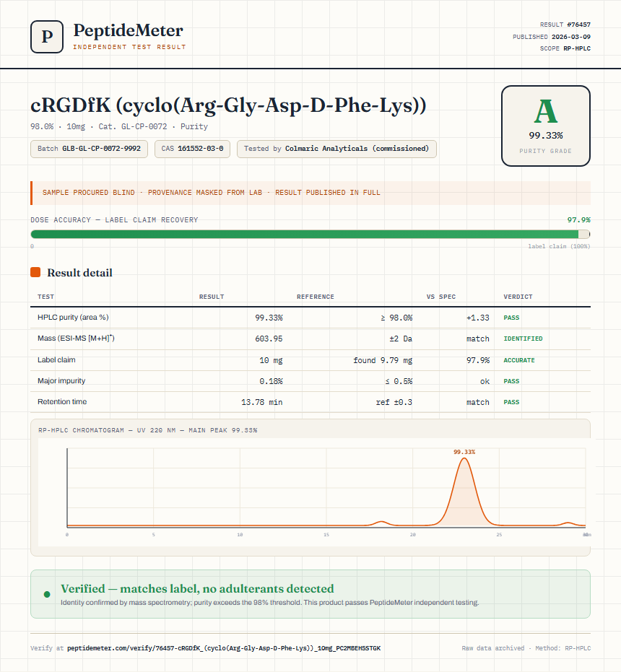Click the small impurity peak near 18 min
Image resolution: width=621 pixels, height=672 pixels.
[x=381, y=523]
